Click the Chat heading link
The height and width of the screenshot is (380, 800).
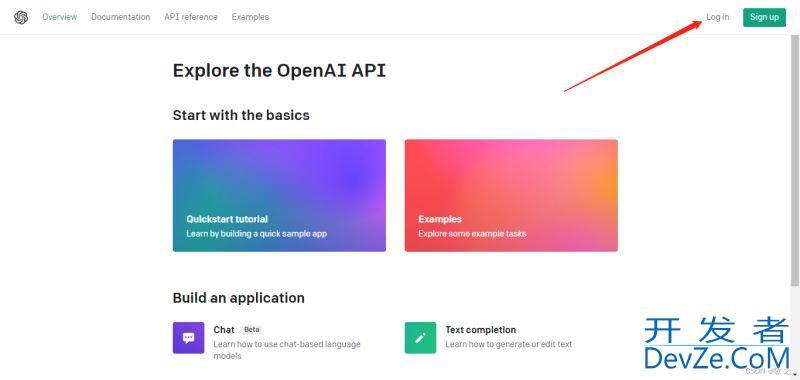coord(224,330)
